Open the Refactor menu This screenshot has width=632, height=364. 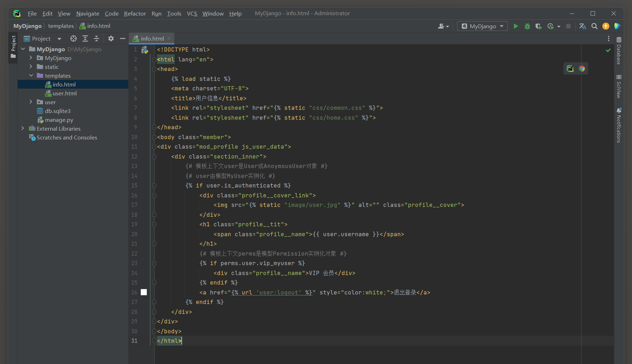135,13
